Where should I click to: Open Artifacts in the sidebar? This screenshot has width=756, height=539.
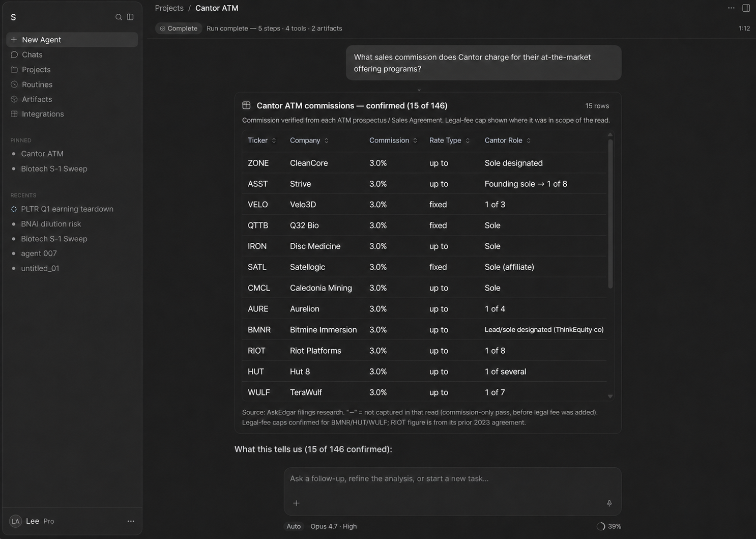pos(72,99)
